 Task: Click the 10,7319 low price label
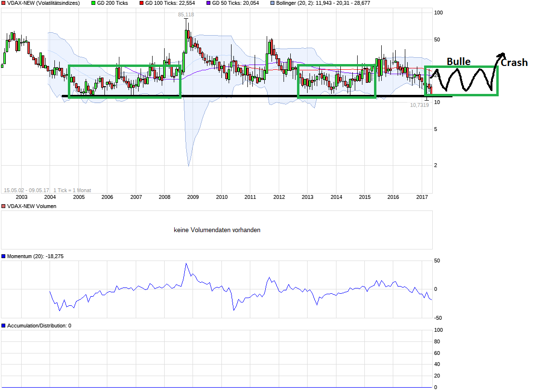tap(419, 105)
